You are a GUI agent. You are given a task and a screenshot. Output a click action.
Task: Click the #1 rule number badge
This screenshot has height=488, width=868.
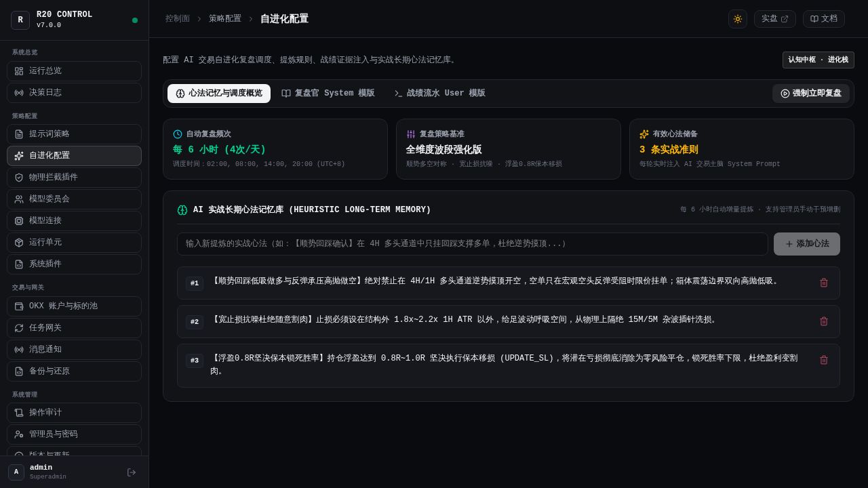(x=195, y=283)
